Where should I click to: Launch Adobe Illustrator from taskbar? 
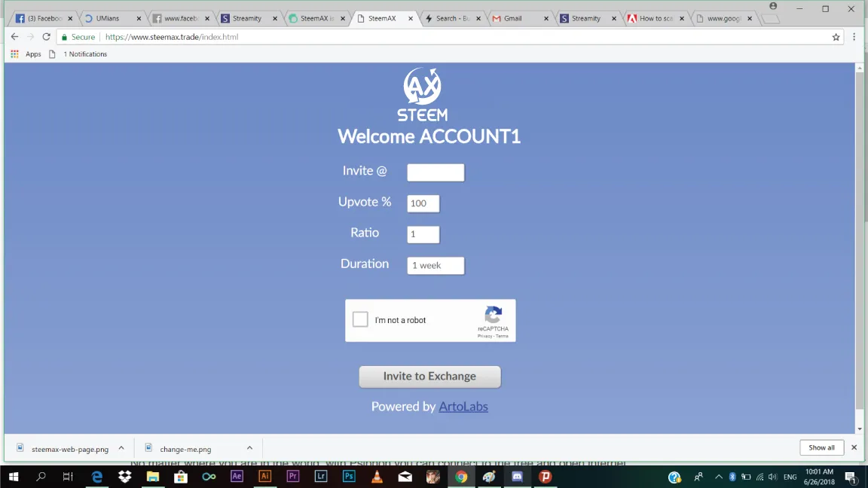coord(265,477)
